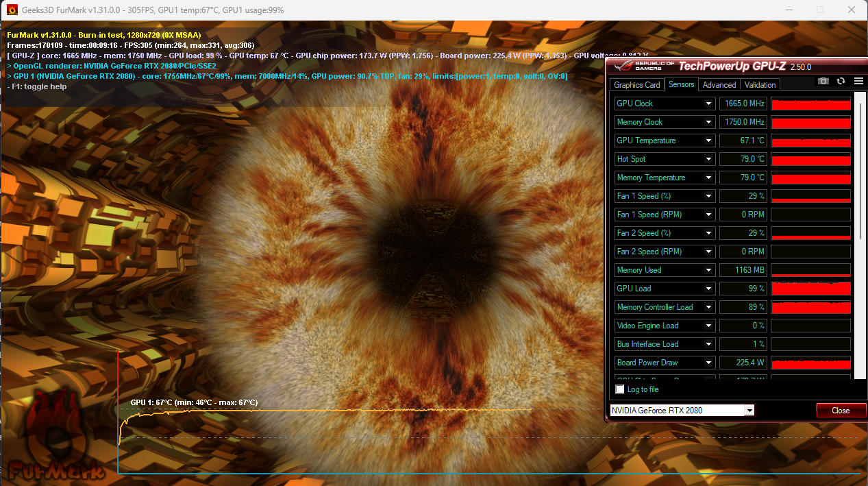Click the 99 % GPU Load value
This screenshot has width=868, height=486.
[743, 289]
